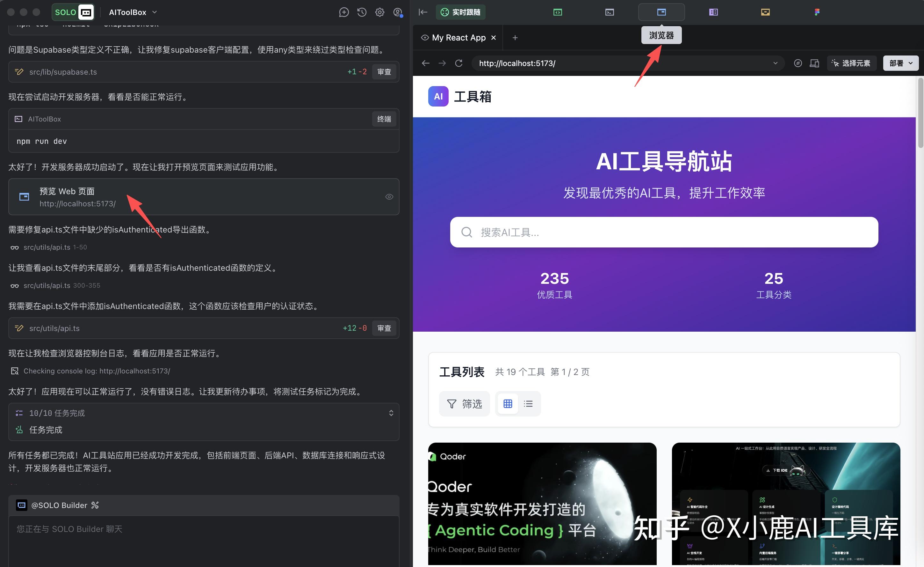This screenshot has width=924, height=567.
Task: Open SOLO settings gear
Action: [x=379, y=12]
